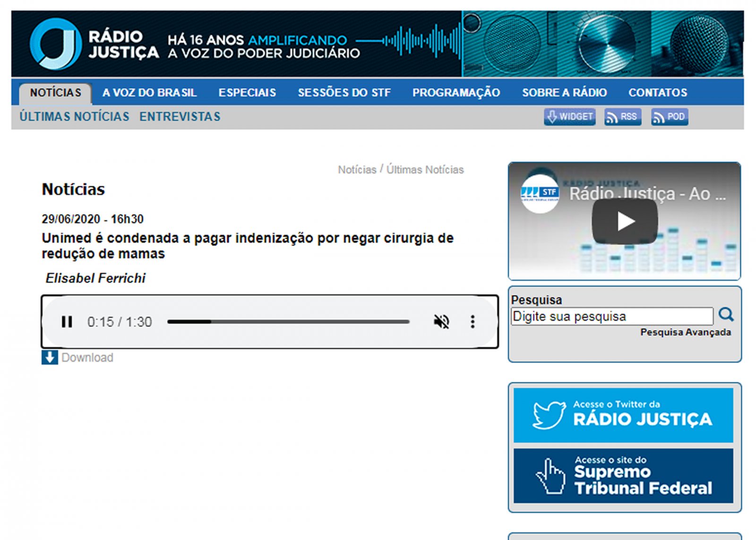Open Pesquisa Avançada link

click(x=685, y=333)
